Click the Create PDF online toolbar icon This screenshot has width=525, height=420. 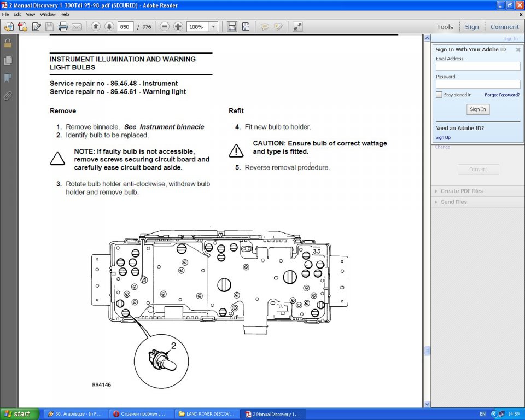tap(9, 26)
